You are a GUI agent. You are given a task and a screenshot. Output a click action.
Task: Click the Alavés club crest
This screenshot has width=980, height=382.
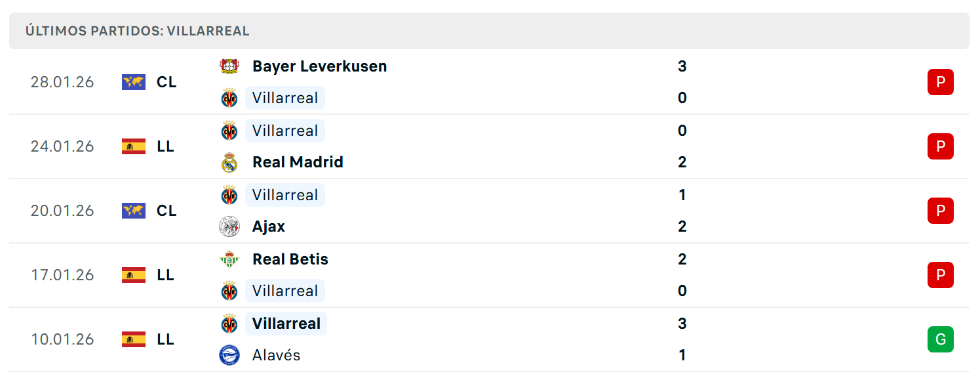(x=229, y=355)
